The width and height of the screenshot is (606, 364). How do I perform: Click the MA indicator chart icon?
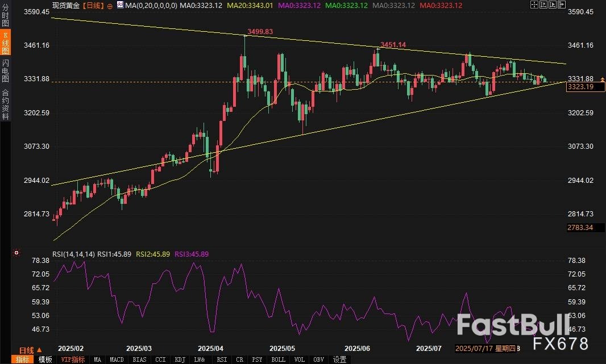click(119, 5)
